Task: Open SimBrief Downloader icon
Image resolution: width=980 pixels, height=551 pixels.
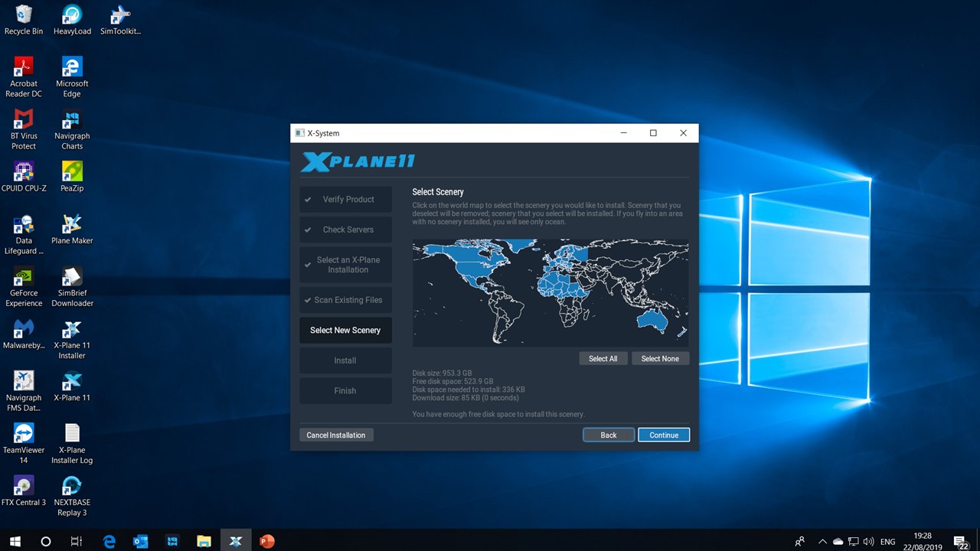Action: tap(72, 286)
